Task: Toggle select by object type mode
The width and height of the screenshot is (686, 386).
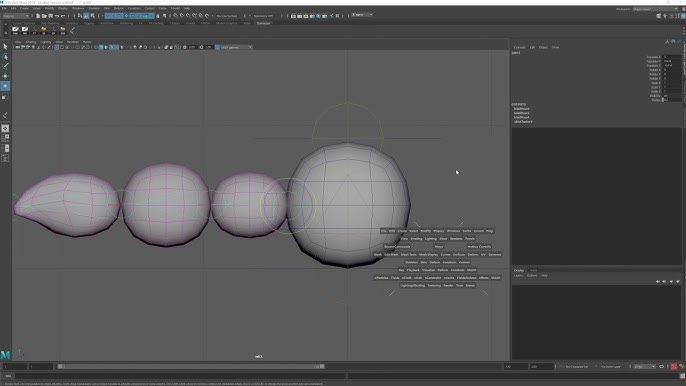Action: click(x=86, y=16)
